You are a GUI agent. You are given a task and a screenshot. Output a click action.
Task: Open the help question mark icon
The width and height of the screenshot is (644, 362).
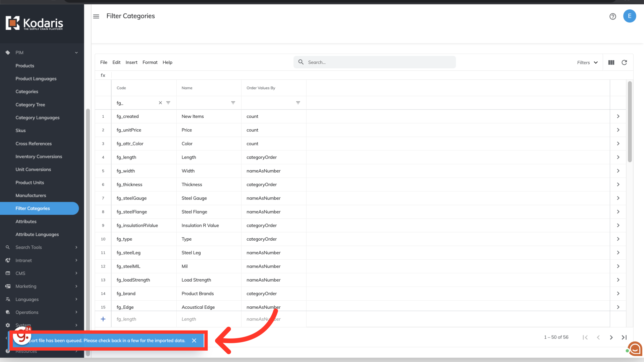coord(612,16)
